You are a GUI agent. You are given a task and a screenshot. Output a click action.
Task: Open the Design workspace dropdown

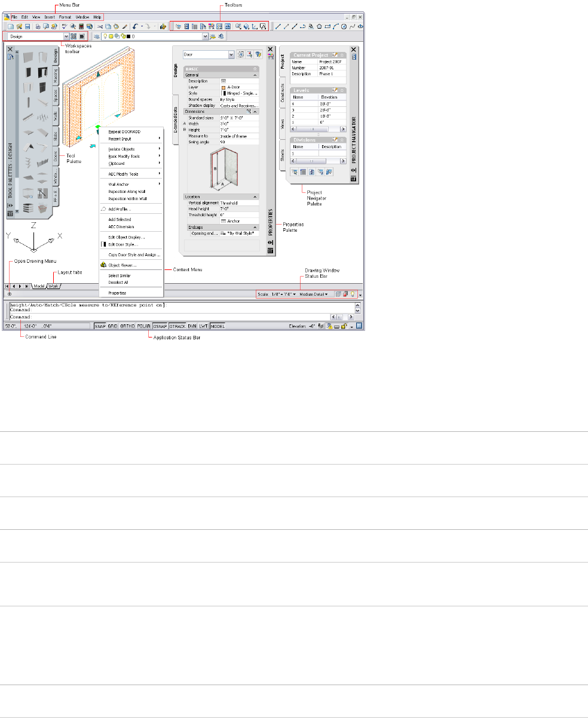(66, 36)
